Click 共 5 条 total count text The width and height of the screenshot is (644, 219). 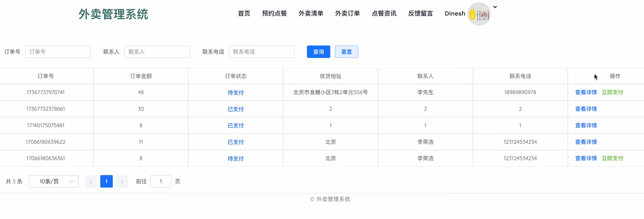[14, 182]
